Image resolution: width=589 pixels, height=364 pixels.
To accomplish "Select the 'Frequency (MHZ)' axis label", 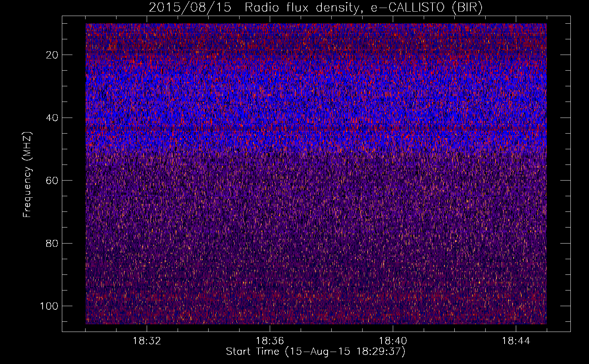I will [x=27, y=175].
